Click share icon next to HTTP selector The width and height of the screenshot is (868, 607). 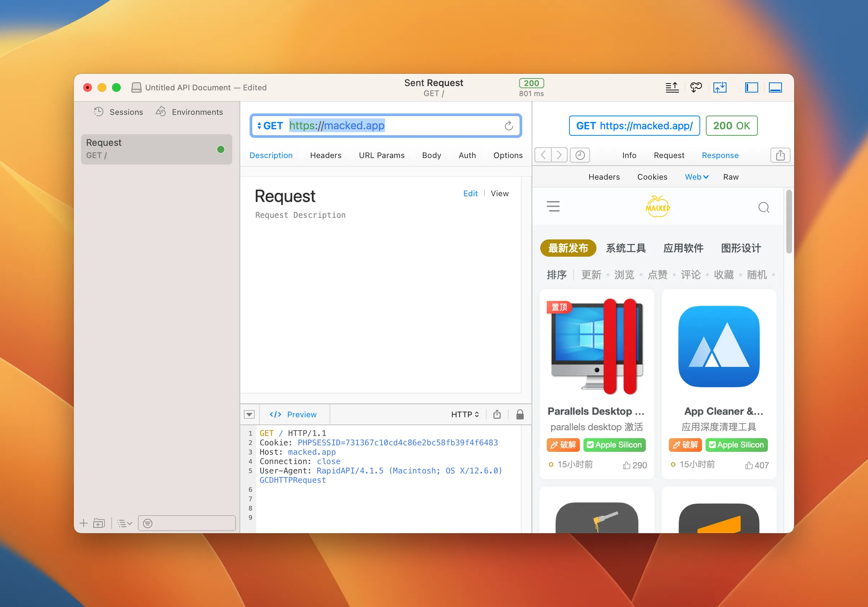(x=497, y=414)
